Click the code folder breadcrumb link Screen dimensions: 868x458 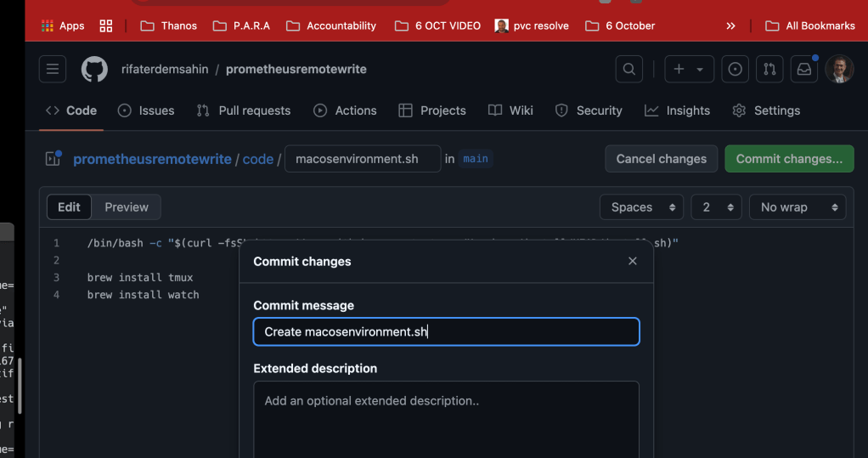(x=258, y=159)
